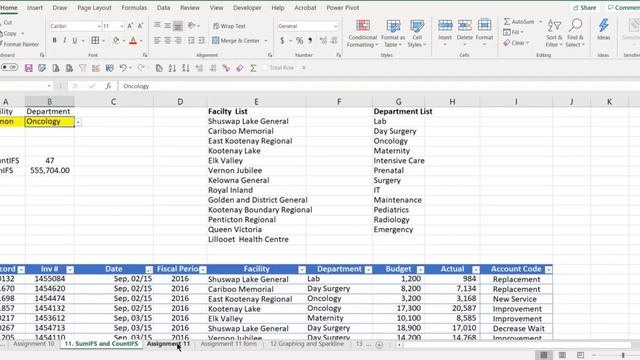Decrease font size with smaller A
Image resolution: width=640 pixels, height=360 pixels.
140,26
